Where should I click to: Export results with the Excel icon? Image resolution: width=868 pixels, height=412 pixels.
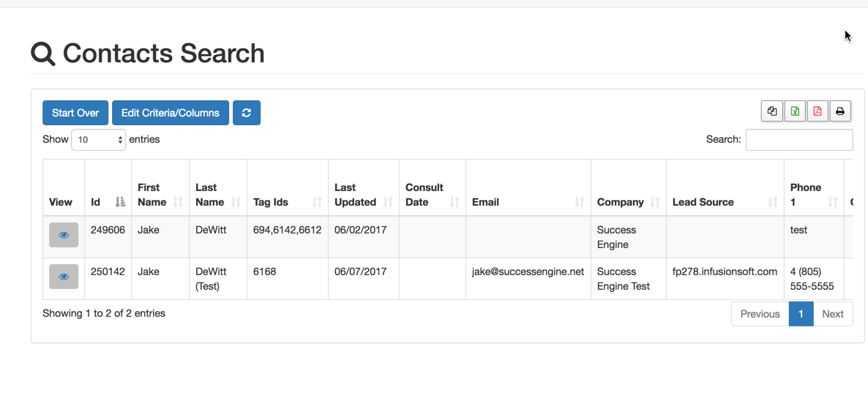point(795,111)
